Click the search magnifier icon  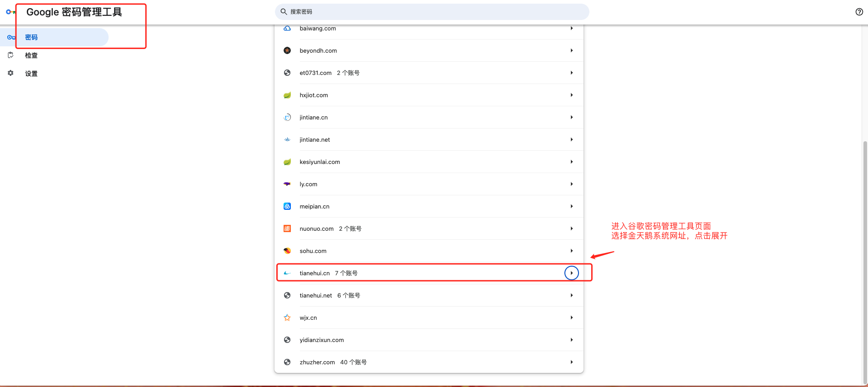click(284, 12)
